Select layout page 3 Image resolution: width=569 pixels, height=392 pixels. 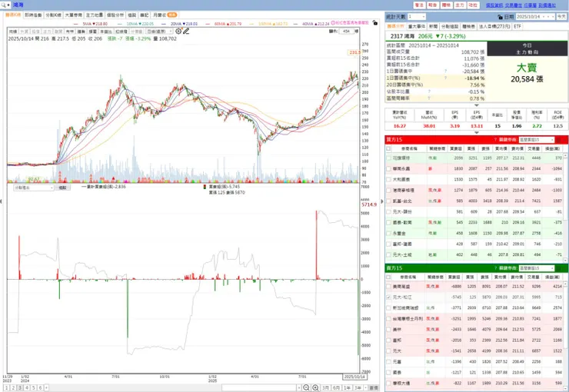pyautogui.click(x=19, y=387)
